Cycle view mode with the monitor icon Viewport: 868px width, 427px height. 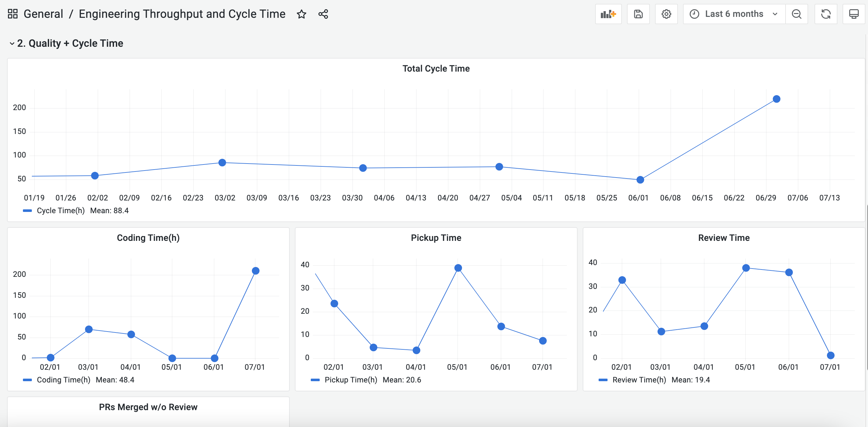pos(853,14)
